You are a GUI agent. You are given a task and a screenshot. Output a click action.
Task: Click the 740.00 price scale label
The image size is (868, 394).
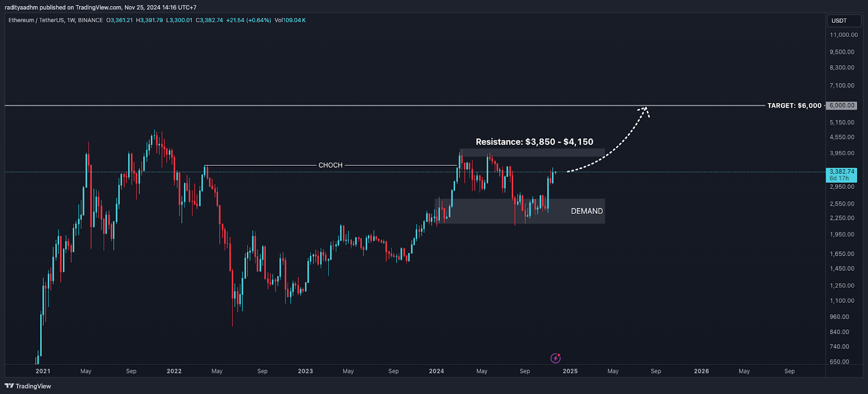pos(839,347)
